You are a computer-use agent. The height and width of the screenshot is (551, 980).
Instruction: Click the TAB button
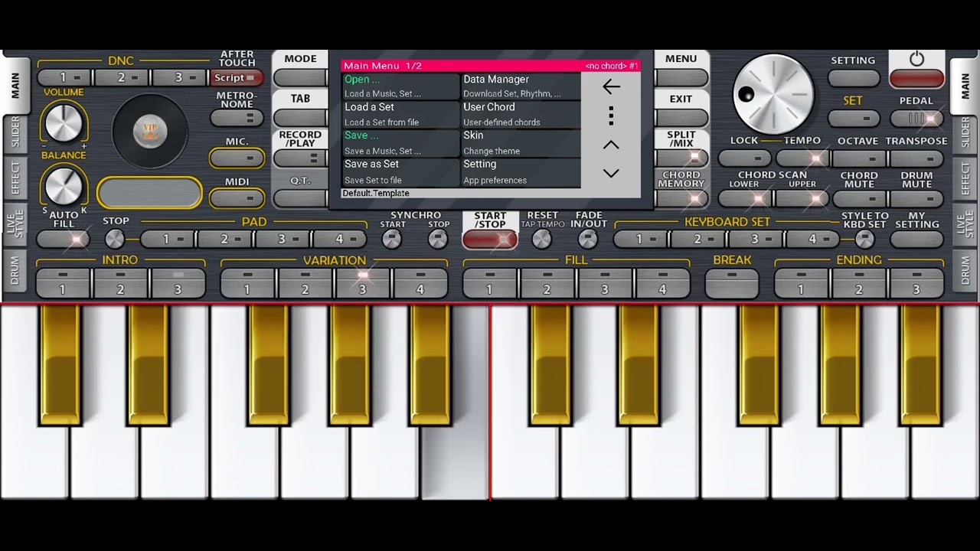300,118
